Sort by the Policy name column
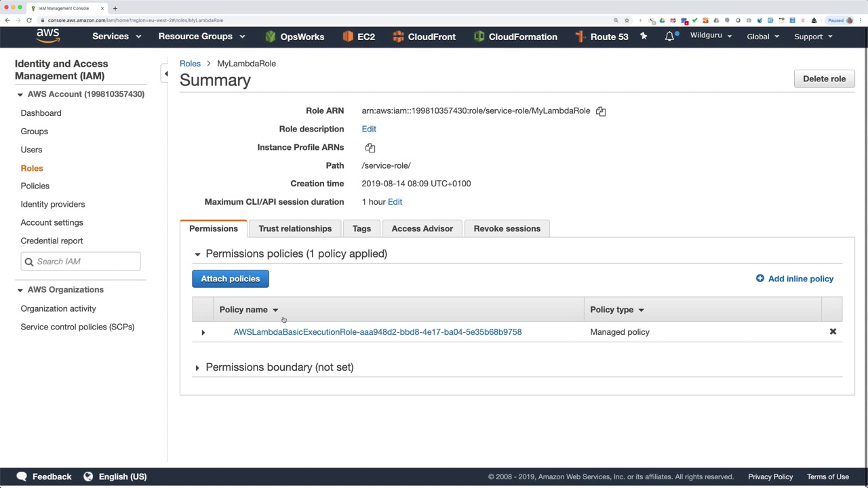Screen dimensions: 868x488 249,310
